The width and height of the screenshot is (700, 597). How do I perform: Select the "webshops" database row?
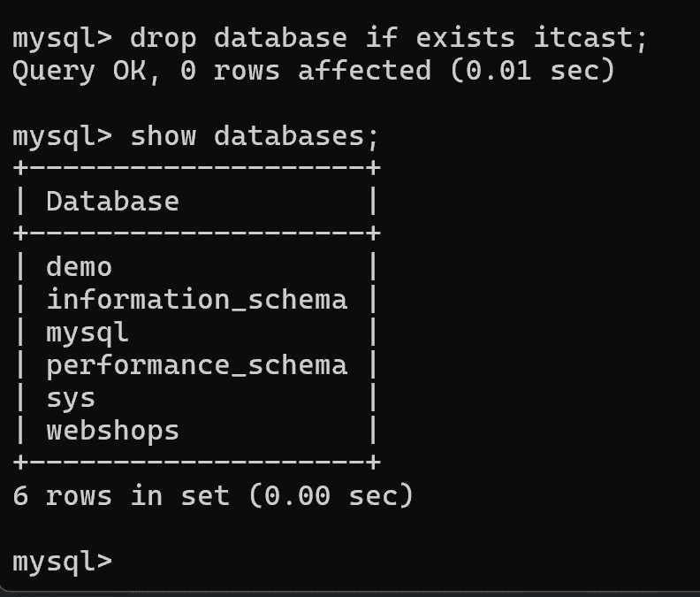coord(112,431)
